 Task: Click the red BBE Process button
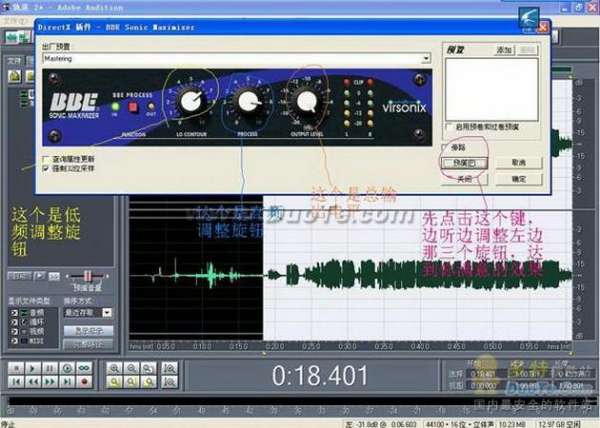click(x=133, y=107)
